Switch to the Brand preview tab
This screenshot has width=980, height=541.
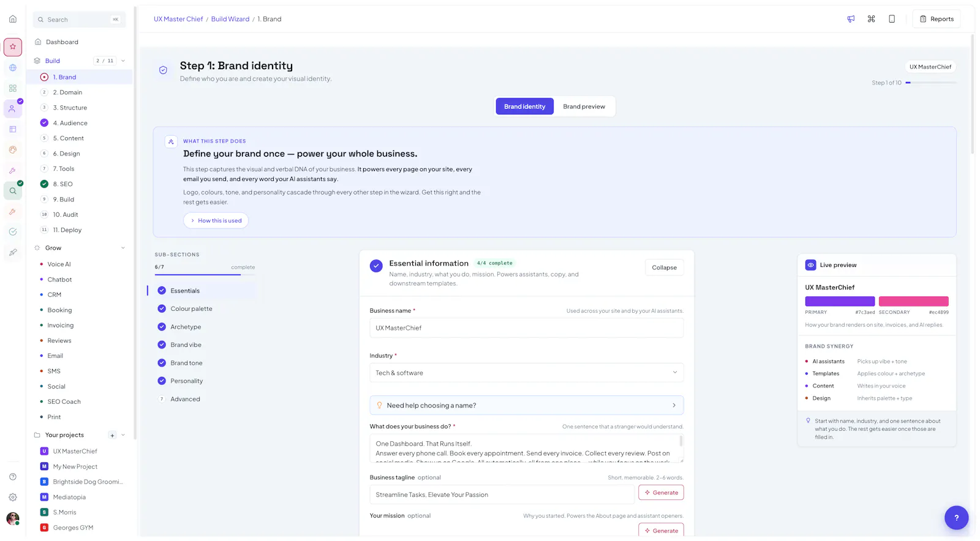[x=584, y=106]
